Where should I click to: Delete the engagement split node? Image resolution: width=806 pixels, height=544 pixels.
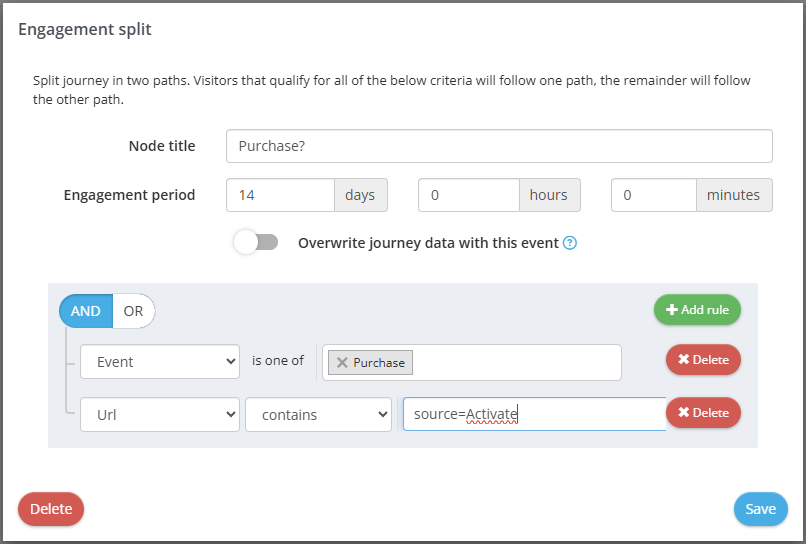click(51, 509)
